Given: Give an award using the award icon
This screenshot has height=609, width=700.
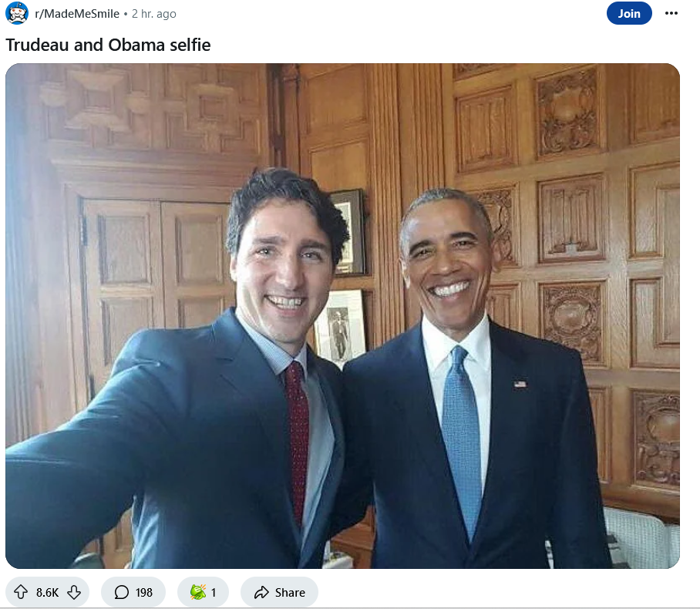Looking at the screenshot, I should coord(198,592).
